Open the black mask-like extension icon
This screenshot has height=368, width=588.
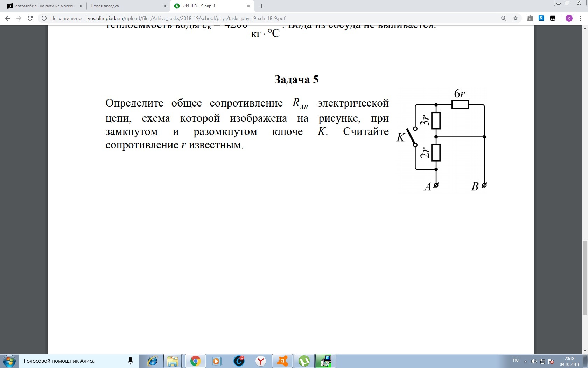[553, 18]
